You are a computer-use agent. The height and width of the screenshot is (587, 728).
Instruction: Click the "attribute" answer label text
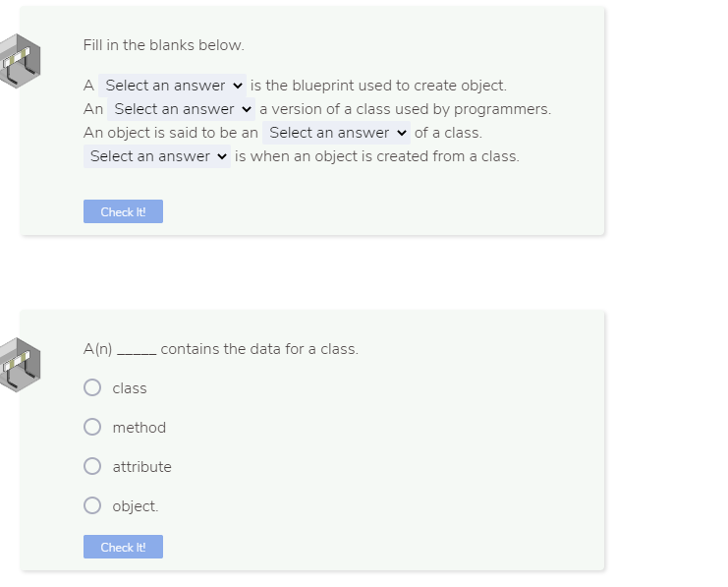coord(142,467)
